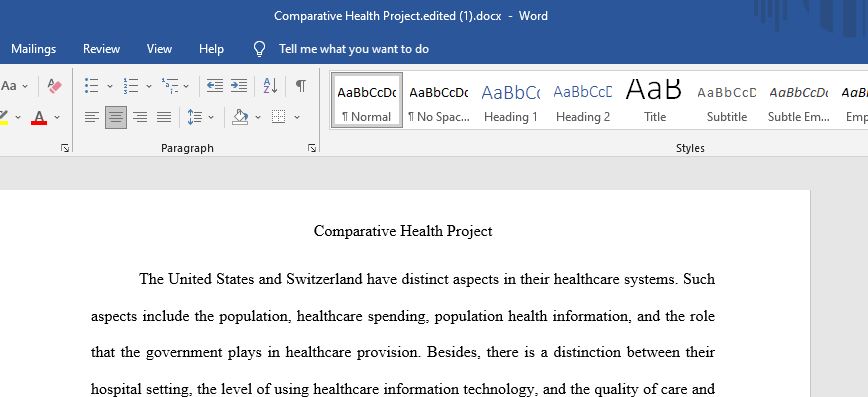
Task: Open the Review ribbon tab
Action: (x=101, y=49)
